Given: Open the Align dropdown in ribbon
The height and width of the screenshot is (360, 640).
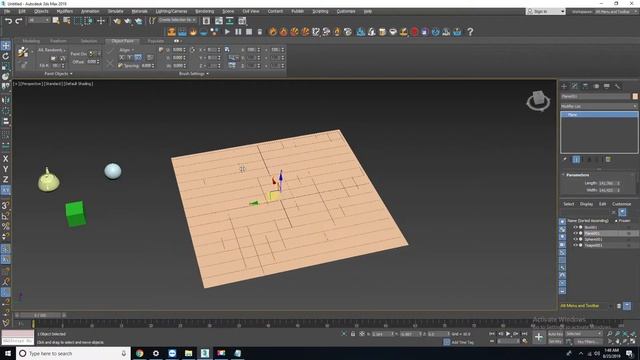Looking at the screenshot, I should point(127,50).
